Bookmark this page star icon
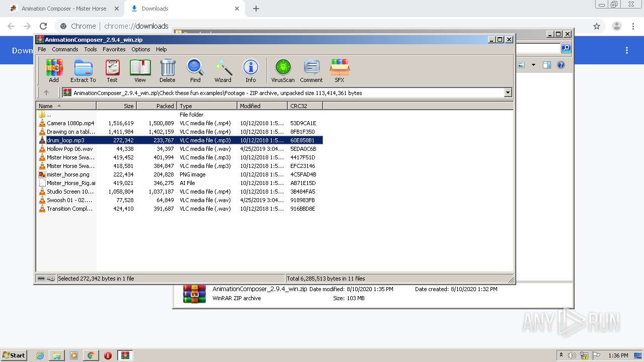The height and width of the screenshot is (362, 644). coord(597,26)
